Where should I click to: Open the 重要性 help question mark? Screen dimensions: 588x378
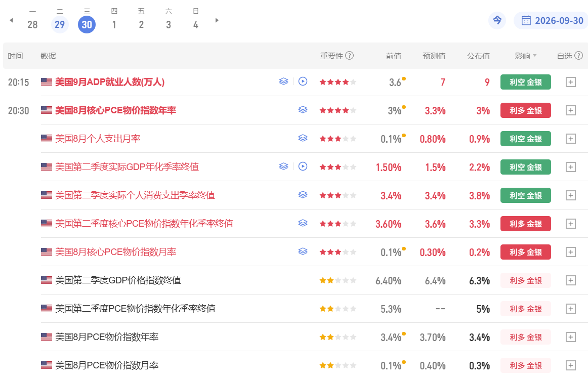tap(350, 56)
